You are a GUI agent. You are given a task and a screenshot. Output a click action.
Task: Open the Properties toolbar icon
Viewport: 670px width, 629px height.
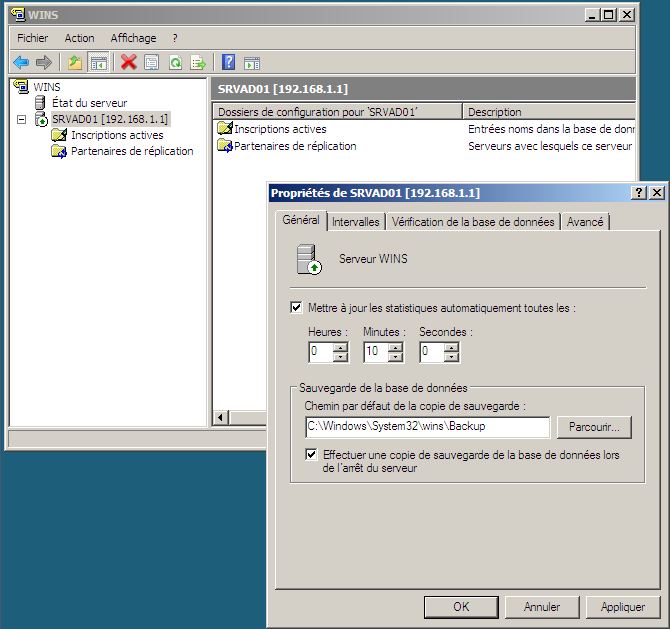[151, 62]
